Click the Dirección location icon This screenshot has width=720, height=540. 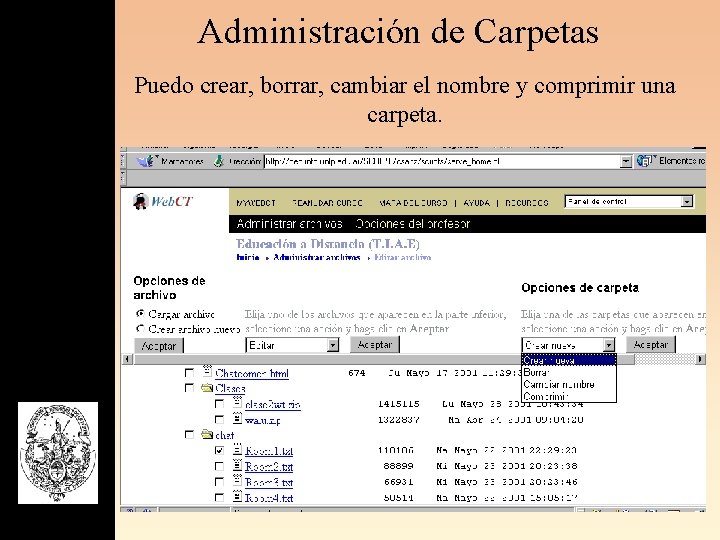(x=219, y=161)
